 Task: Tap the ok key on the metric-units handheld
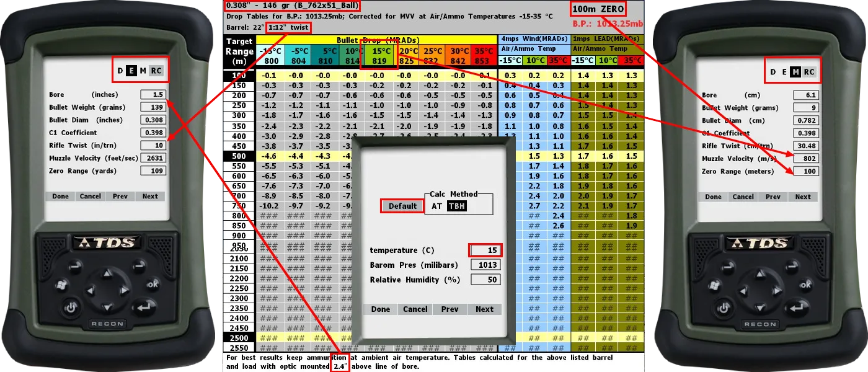805,285
